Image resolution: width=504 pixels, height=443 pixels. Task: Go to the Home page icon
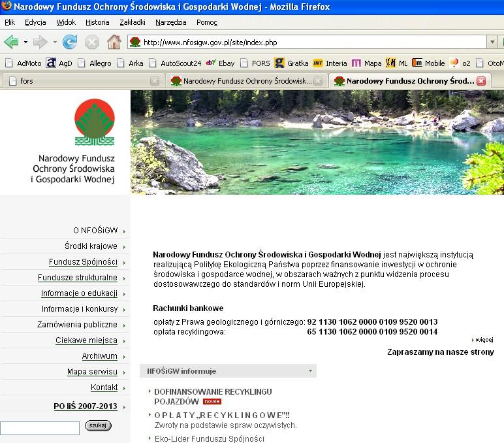pyautogui.click(x=114, y=42)
